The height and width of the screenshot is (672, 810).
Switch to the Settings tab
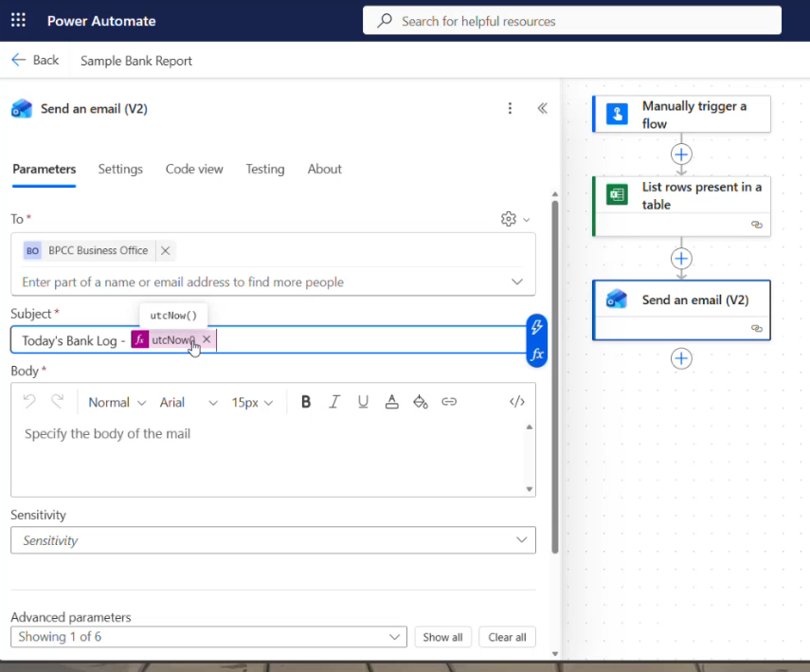tap(120, 169)
